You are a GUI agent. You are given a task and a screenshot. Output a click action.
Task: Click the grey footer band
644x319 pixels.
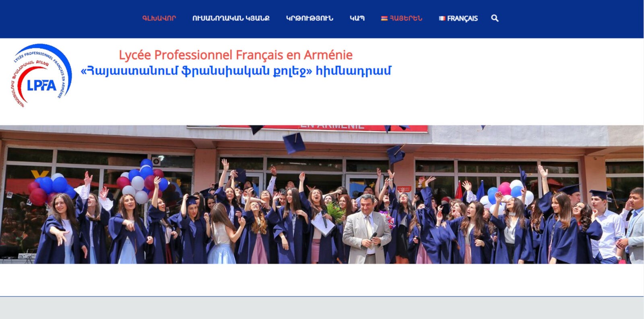pyautogui.click(x=322, y=308)
